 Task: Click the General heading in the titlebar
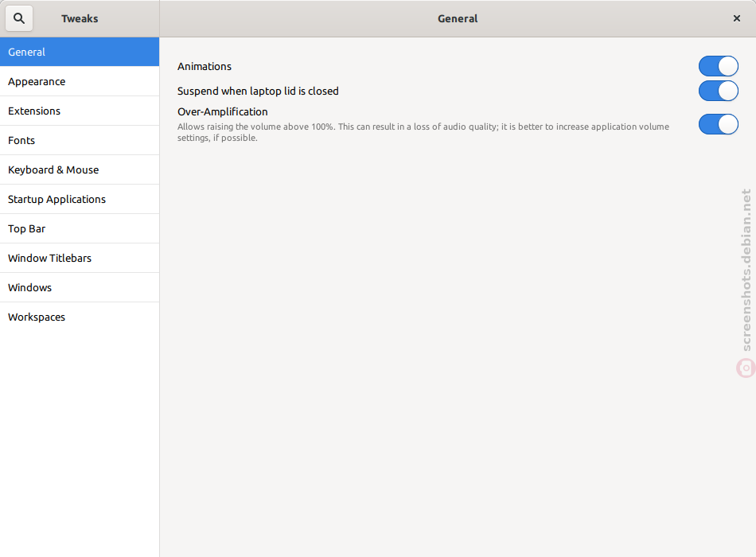pos(457,18)
